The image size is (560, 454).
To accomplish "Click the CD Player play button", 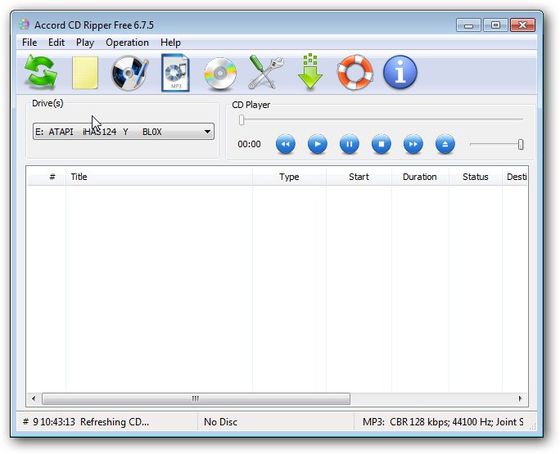I will click(317, 144).
